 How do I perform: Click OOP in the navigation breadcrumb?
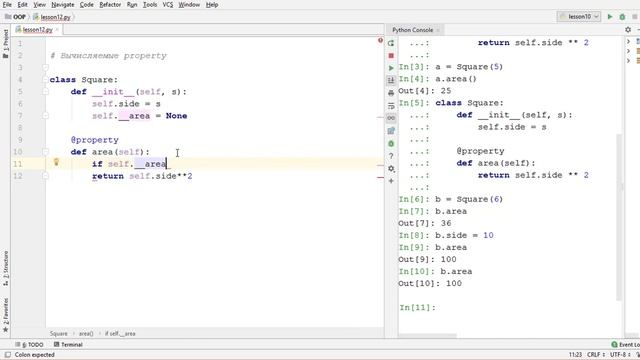16,17
